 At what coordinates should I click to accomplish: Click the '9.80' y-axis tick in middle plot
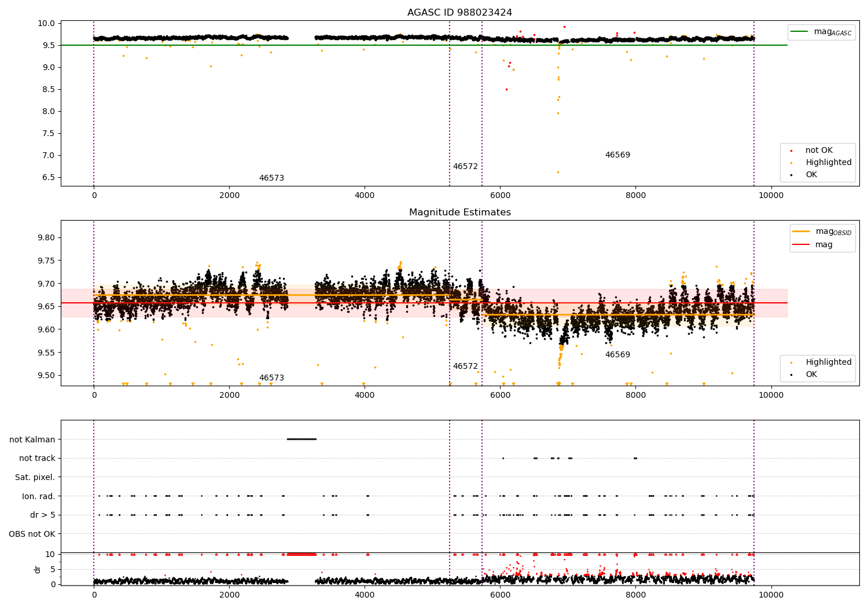(x=47, y=238)
